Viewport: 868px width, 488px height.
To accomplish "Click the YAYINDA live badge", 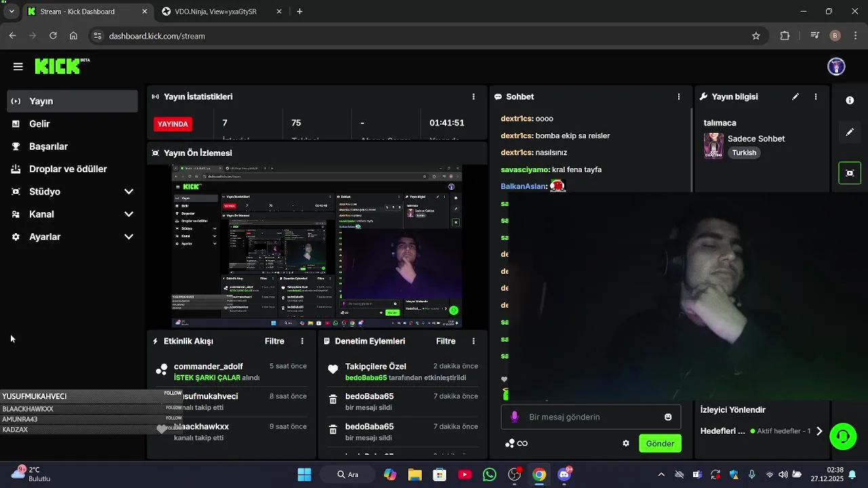I will (x=173, y=124).
